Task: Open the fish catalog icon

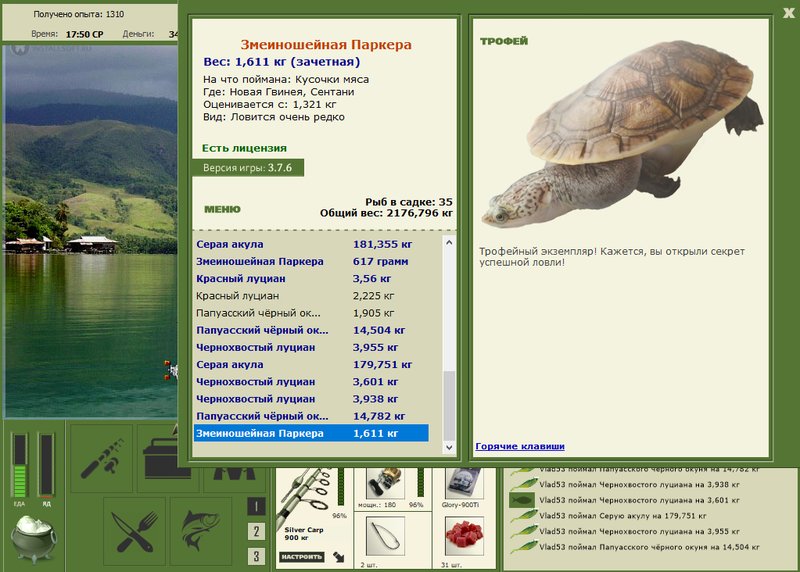Action: pyautogui.click(x=201, y=531)
